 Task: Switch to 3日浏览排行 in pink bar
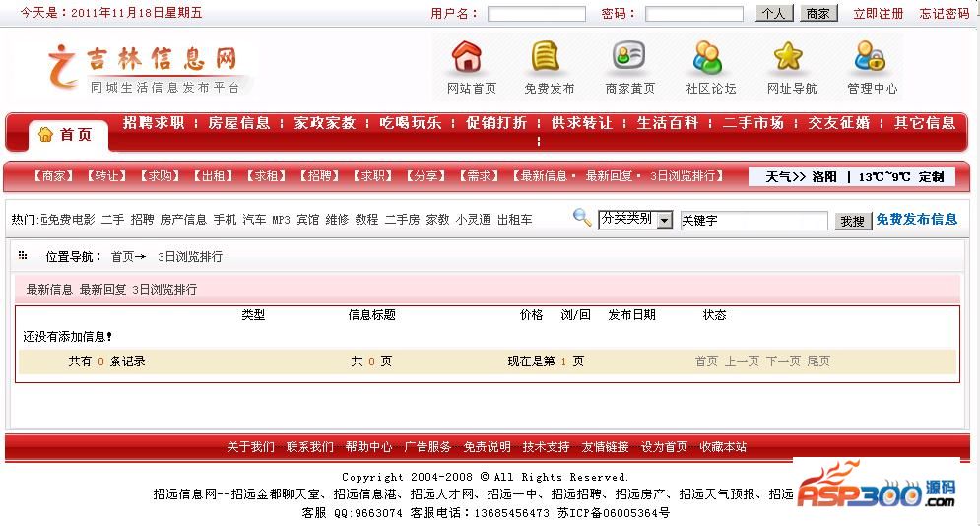[165, 290]
